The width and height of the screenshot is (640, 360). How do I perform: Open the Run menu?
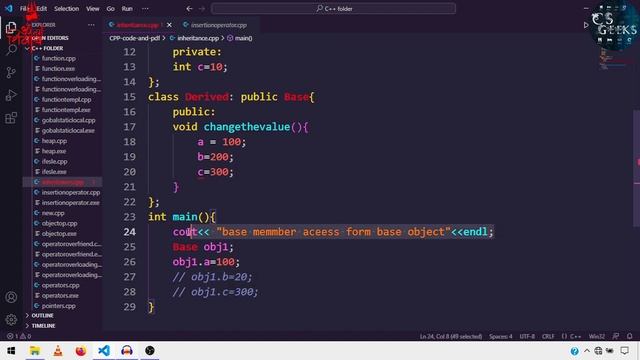click(127, 9)
